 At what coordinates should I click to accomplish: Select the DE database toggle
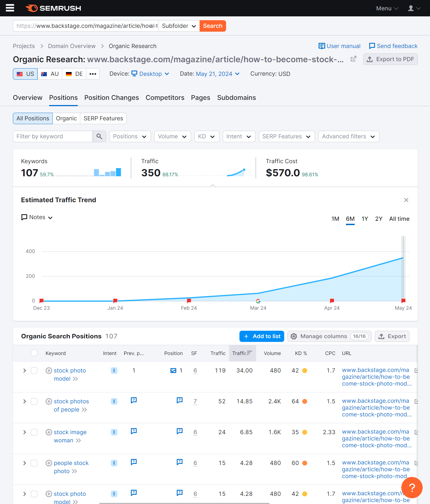click(74, 74)
